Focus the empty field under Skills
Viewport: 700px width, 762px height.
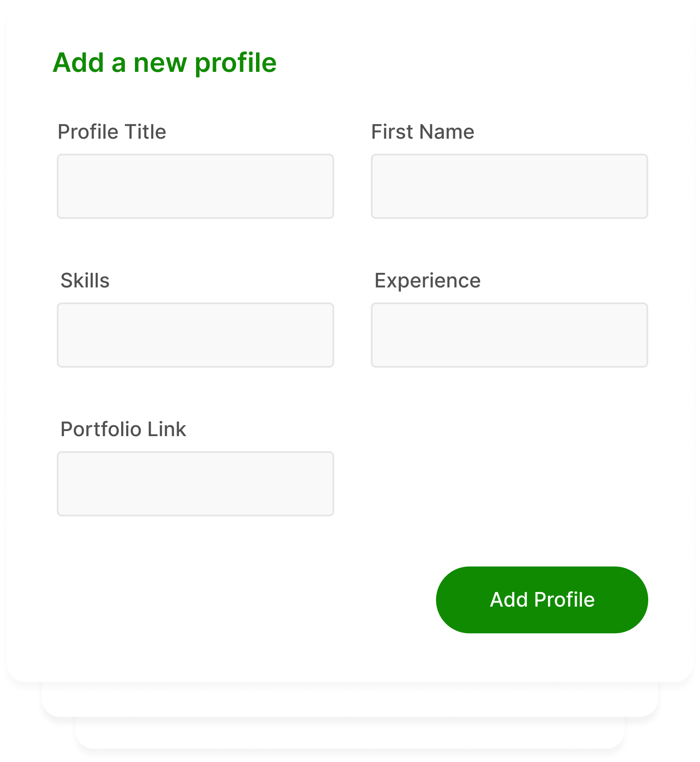[x=195, y=335]
